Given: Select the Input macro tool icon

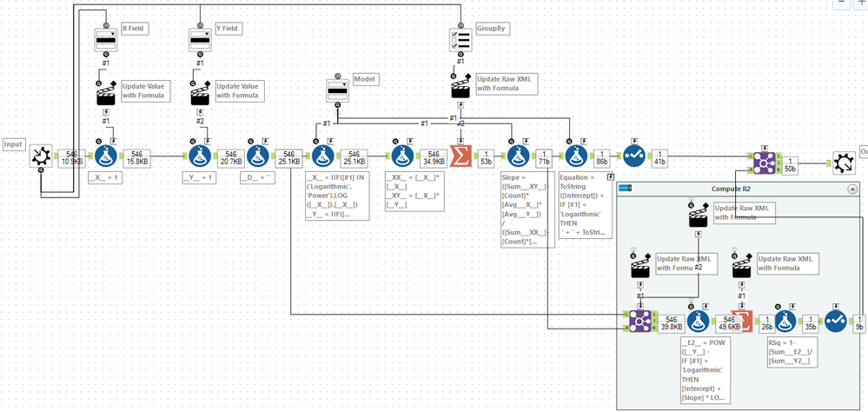Looking at the screenshot, I should tap(41, 157).
